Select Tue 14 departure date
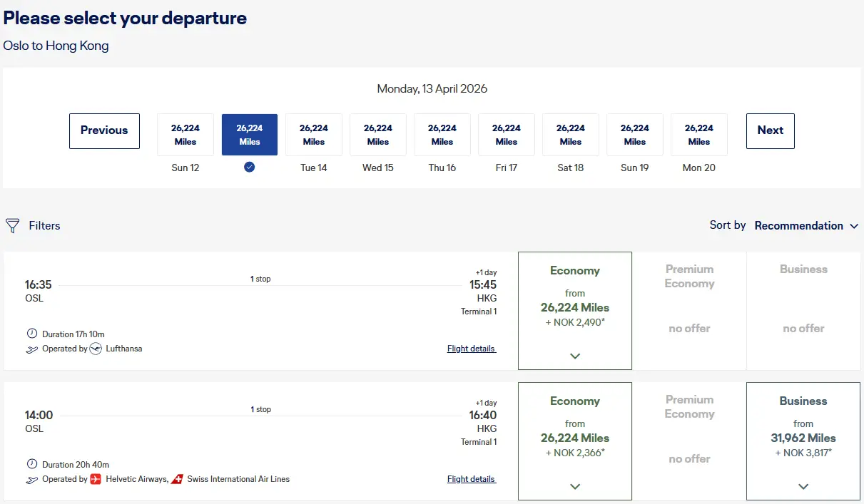The image size is (864, 504). click(x=314, y=135)
